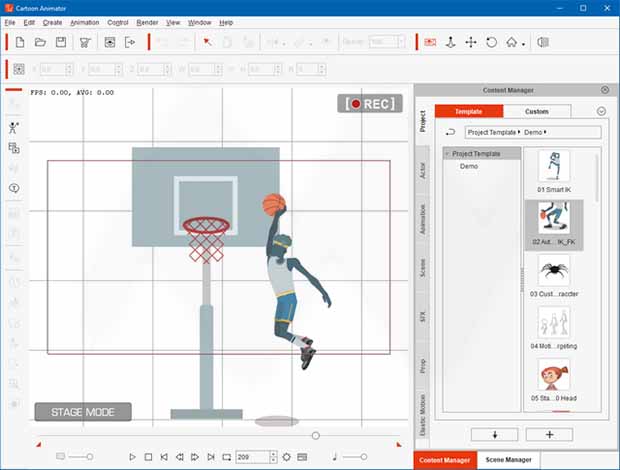Toggle Stage Mode button

point(83,412)
